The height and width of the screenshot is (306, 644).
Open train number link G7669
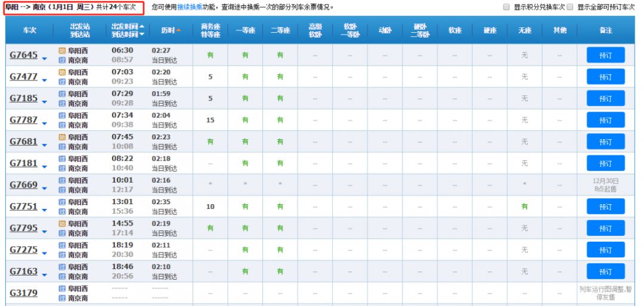23,185
